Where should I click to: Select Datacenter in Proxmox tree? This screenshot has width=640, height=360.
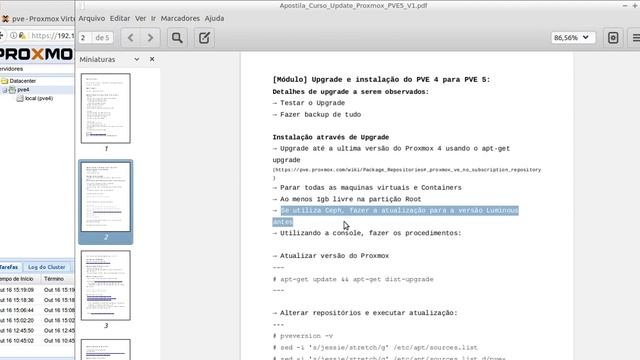point(22,81)
